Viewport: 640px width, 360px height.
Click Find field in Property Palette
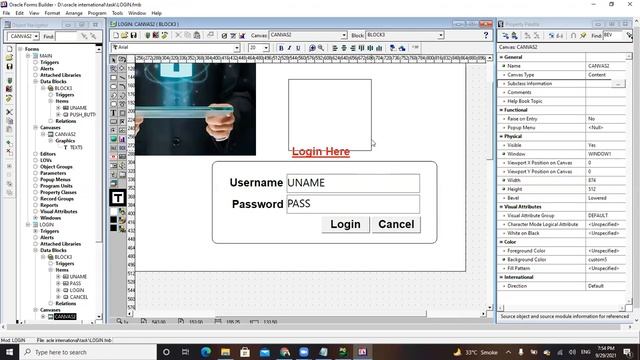coord(613,36)
